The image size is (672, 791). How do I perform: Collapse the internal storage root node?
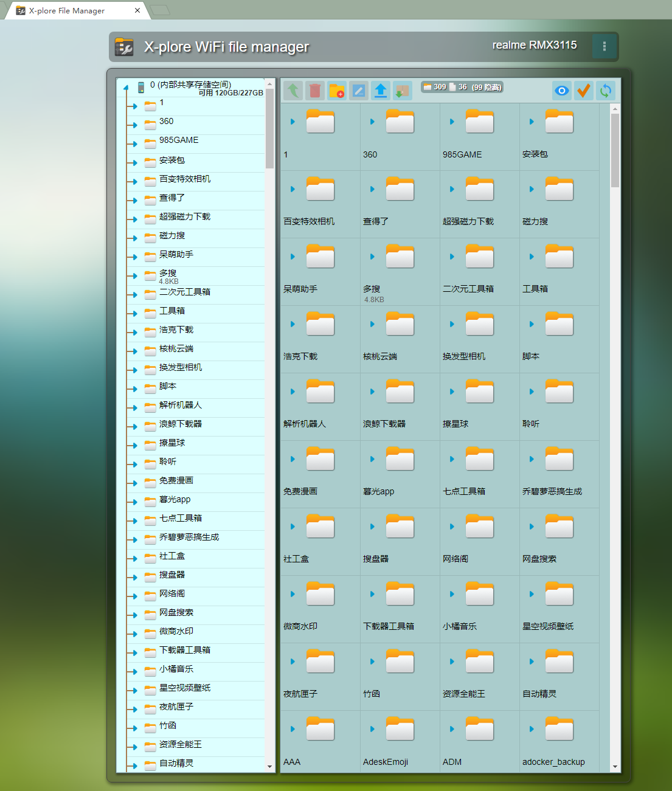click(x=126, y=88)
